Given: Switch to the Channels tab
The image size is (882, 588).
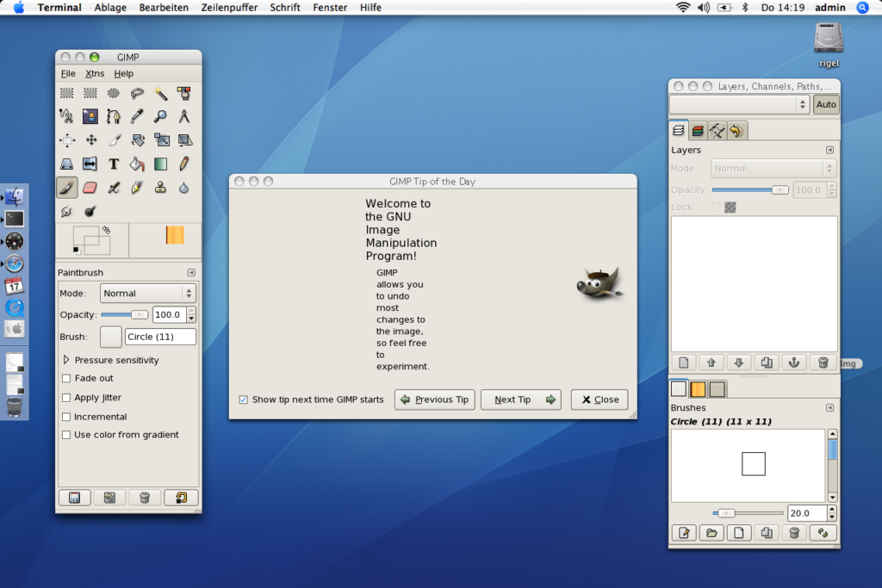Looking at the screenshot, I should pyautogui.click(x=698, y=131).
